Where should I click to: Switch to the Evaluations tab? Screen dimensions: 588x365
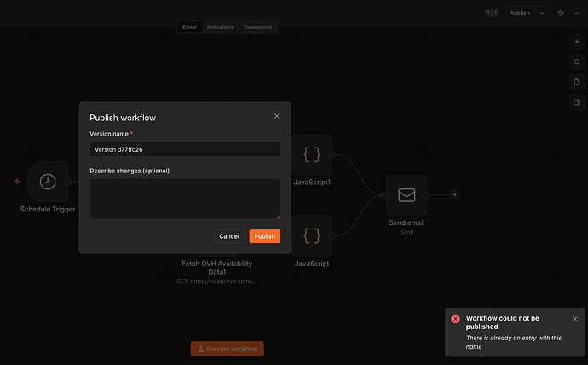(257, 27)
